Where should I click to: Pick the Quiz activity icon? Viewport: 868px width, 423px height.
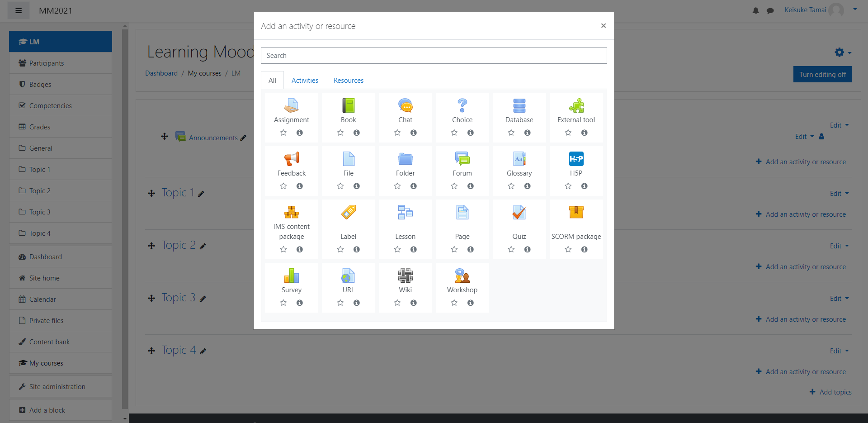519,212
